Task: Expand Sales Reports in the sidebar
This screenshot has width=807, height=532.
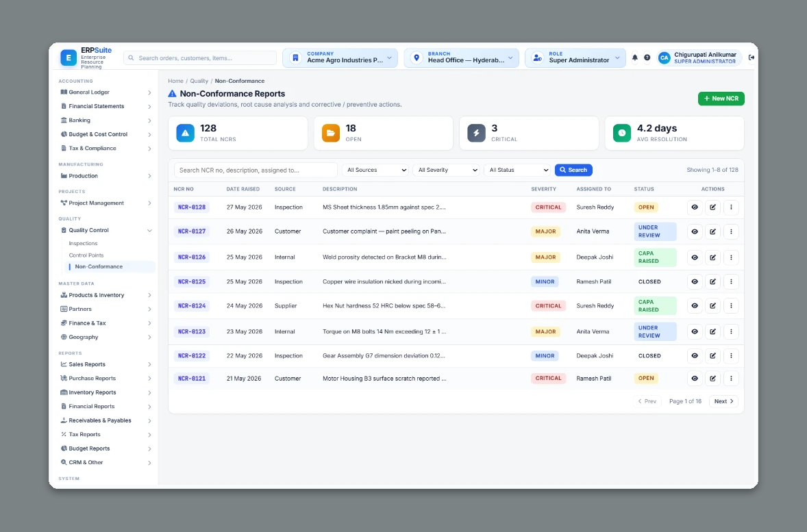Action: (106, 364)
